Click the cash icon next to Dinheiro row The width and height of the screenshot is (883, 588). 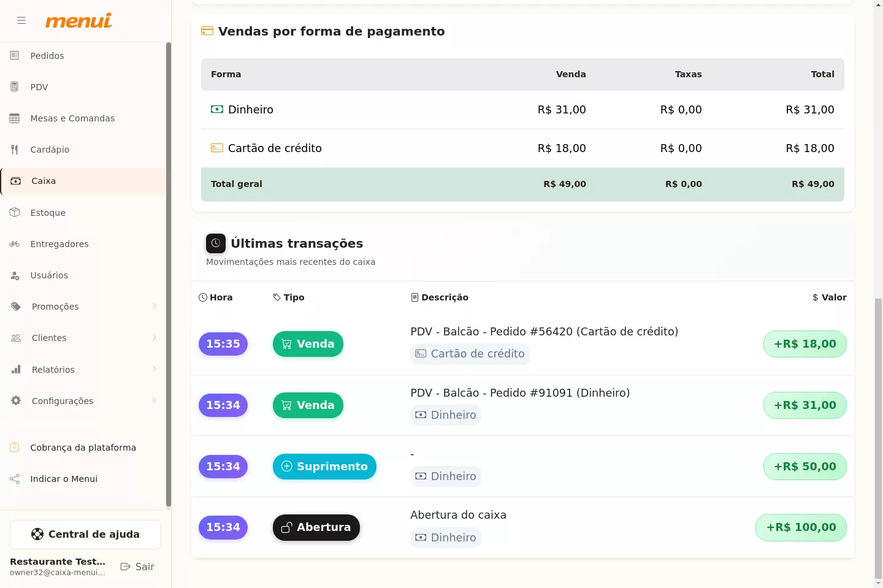[x=217, y=109]
